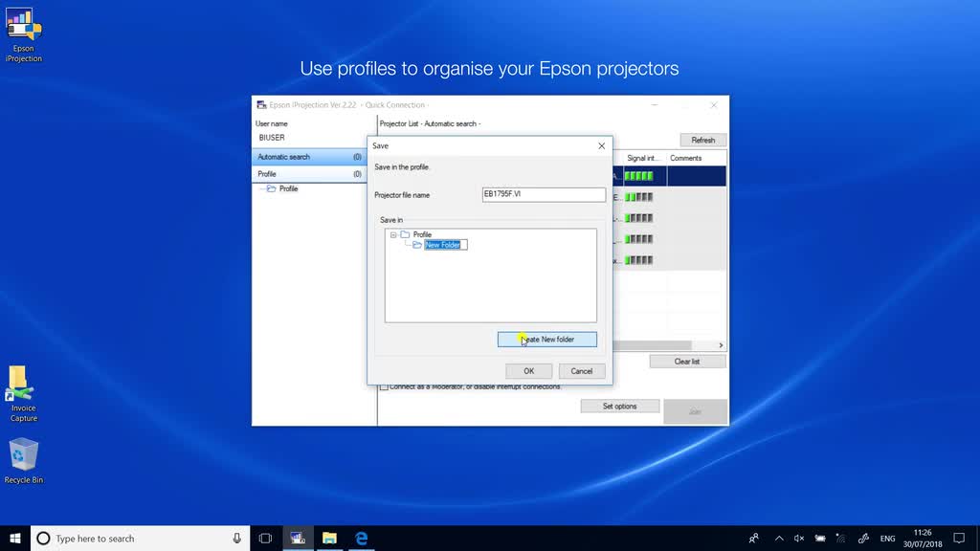Open Task View in taskbar
The width and height of the screenshot is (980, 551).
click(x=266, y=538)
